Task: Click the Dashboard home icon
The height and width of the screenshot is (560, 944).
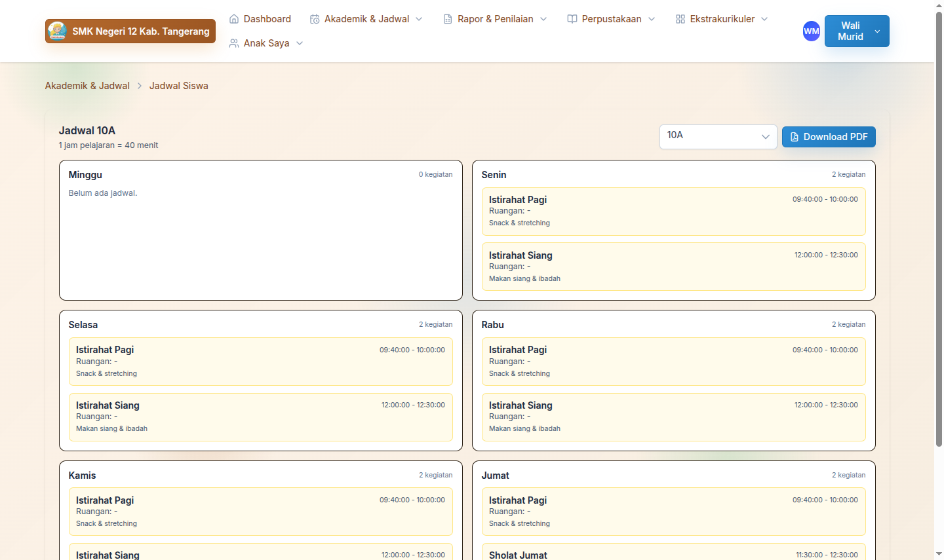Action: 234,19
